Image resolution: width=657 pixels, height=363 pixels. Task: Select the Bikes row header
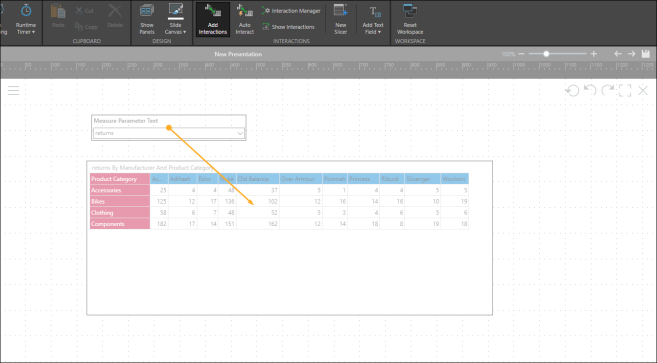(x=120, y=202)
